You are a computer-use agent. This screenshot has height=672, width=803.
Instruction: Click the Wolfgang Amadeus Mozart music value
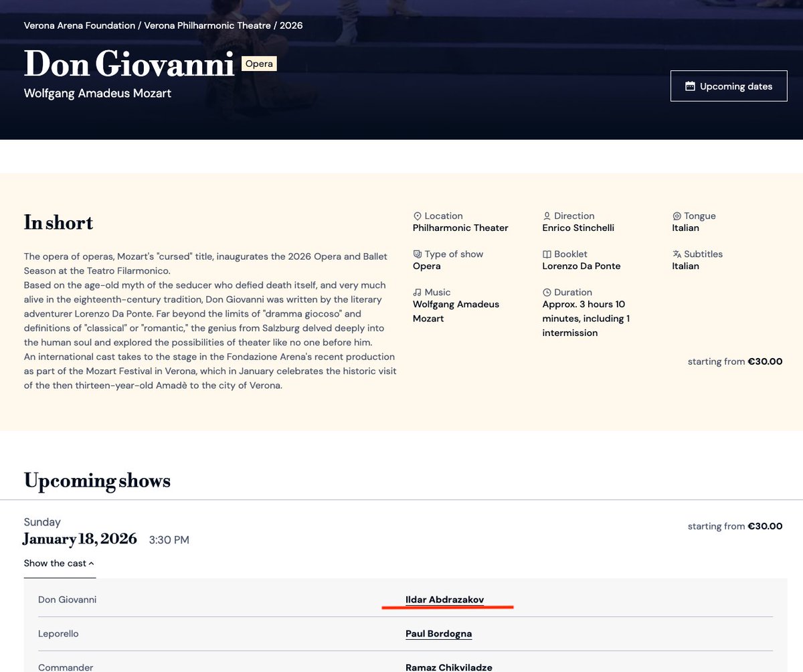click(x=456, y=311)
